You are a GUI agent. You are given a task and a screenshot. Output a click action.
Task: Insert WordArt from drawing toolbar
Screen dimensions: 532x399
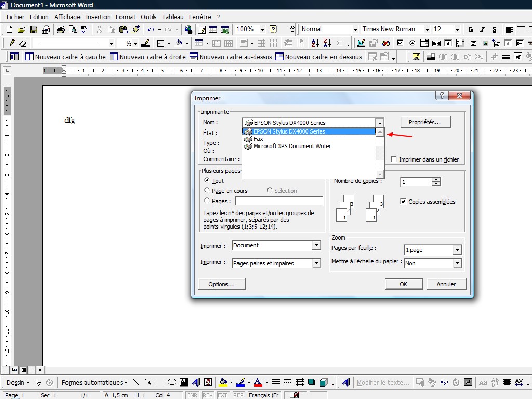[x=196, y=382]
